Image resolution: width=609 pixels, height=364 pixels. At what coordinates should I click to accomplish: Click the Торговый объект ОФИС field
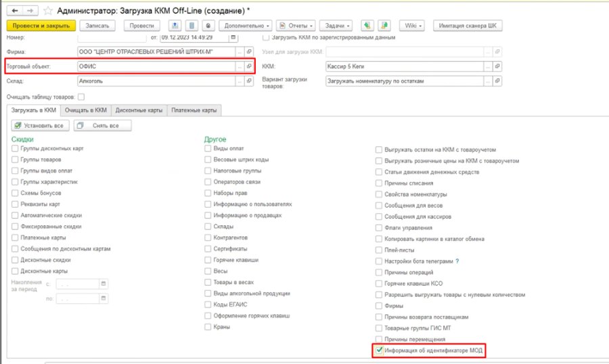(156, 66)
